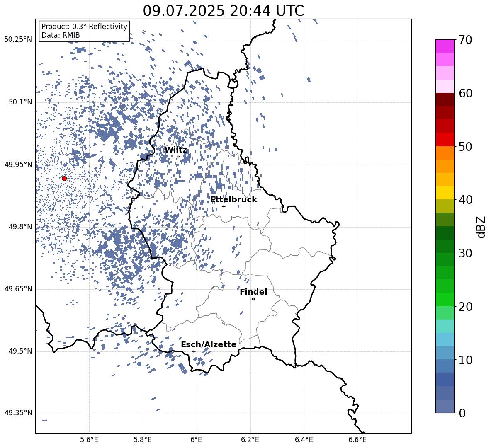Click the 49.95°N latitude label
The width and height of the screenshot is (491, 448).
18,165
